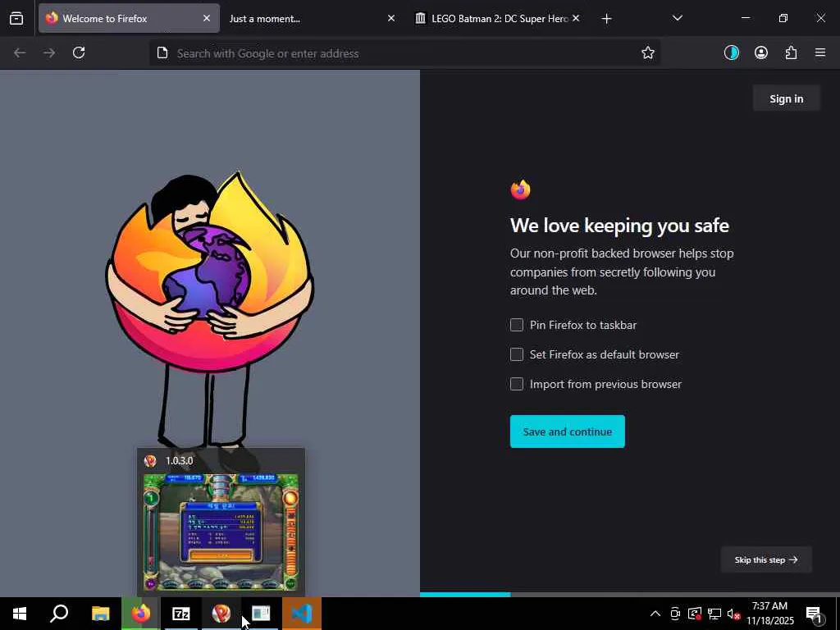The width and height of the screenshot is (840, 630).
Task: Click the address search field
Action: click(404, 53)
